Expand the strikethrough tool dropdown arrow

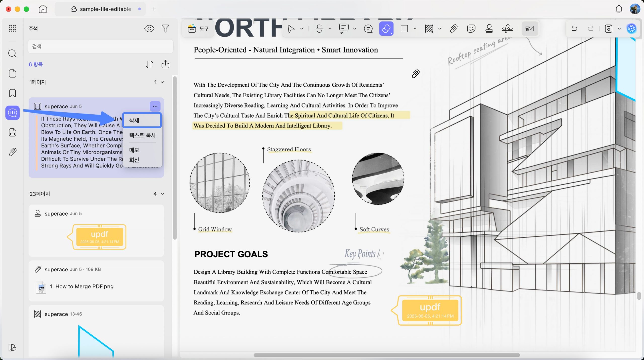click(x=330, y=29)
